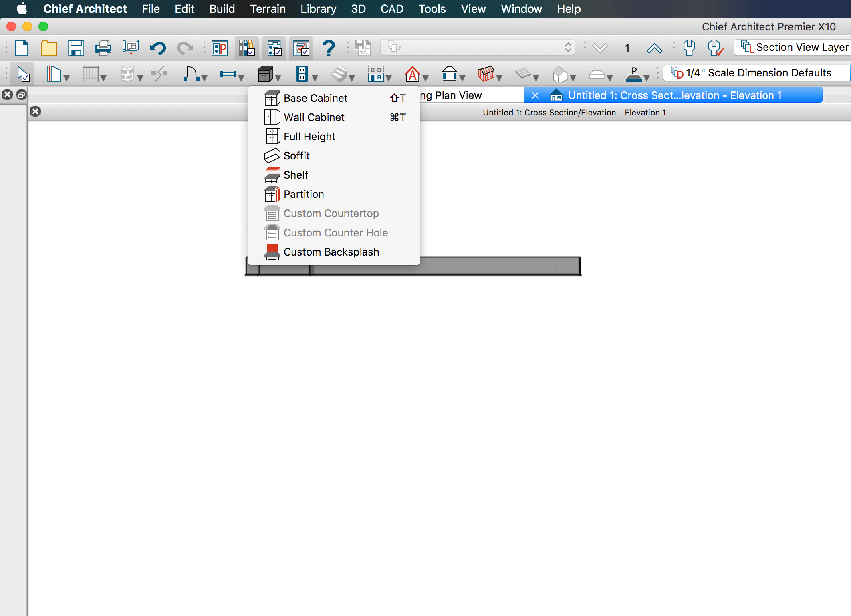
Task: Open the Library menu
Action: [x=318, y=9]
